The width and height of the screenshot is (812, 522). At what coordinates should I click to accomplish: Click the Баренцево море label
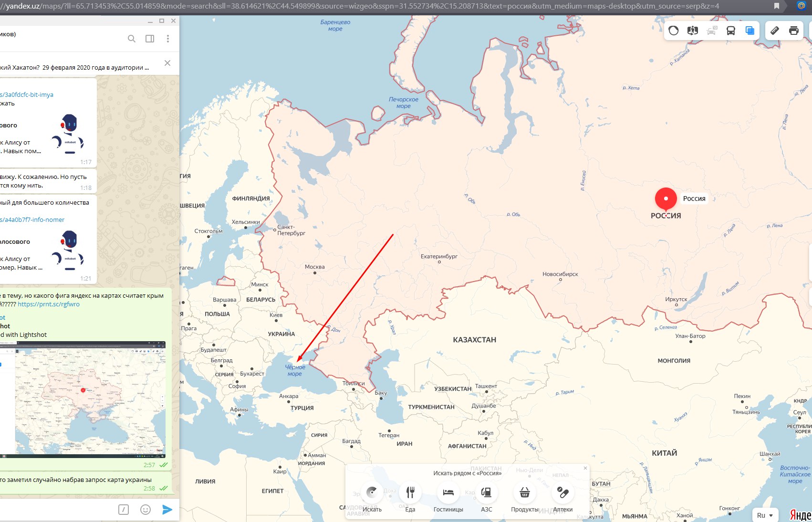tap(335, 25)
